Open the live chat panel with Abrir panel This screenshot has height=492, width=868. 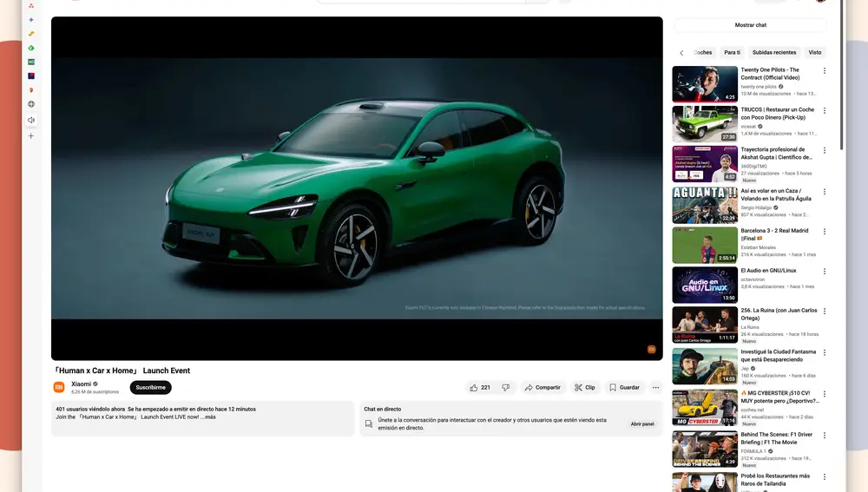[x=642, y=424]
